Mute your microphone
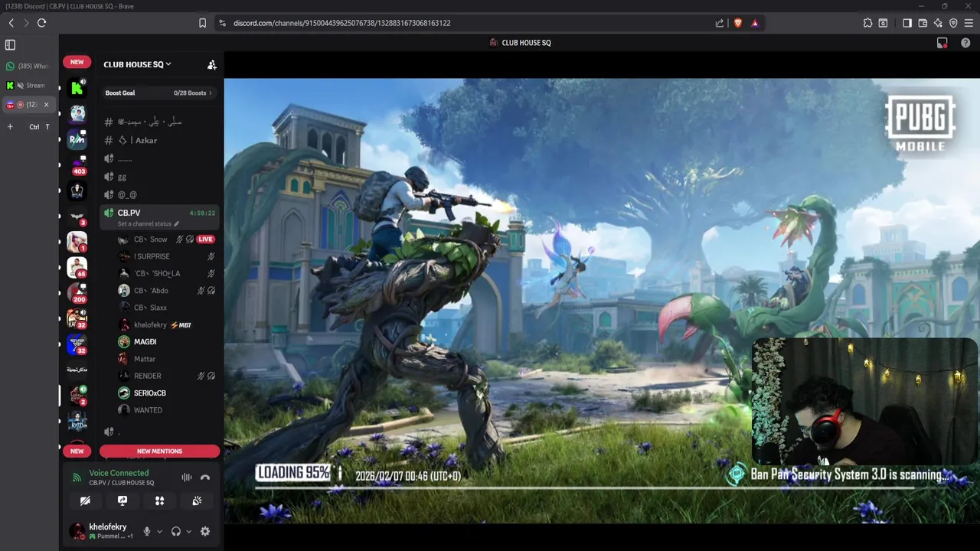This screenshot has width=980, height=551. tap(147, 531)
